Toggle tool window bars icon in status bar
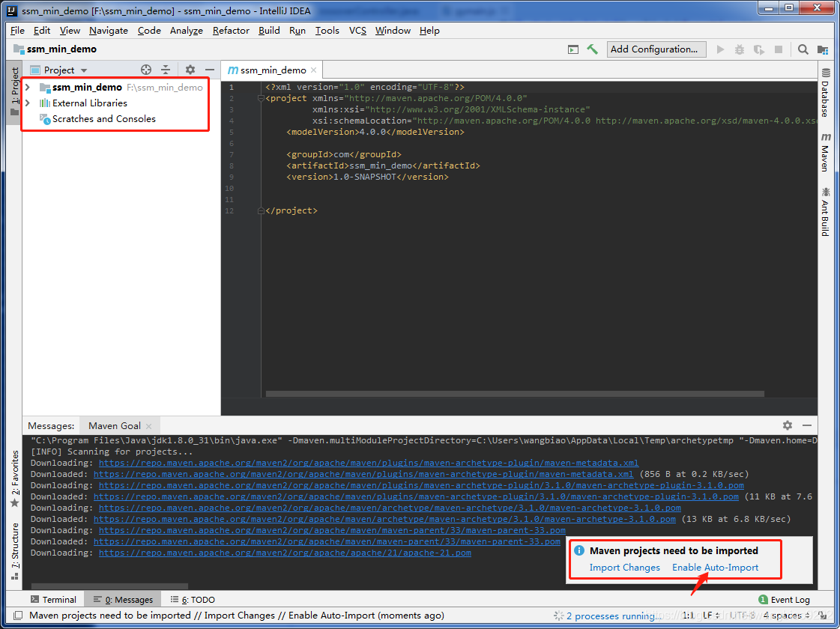Viewport: 840px width, 629px height. point(18,616)
